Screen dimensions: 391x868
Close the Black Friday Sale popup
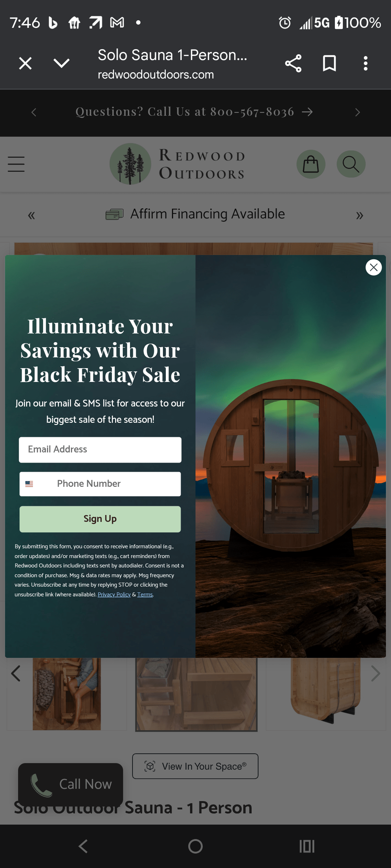(374, 267)
